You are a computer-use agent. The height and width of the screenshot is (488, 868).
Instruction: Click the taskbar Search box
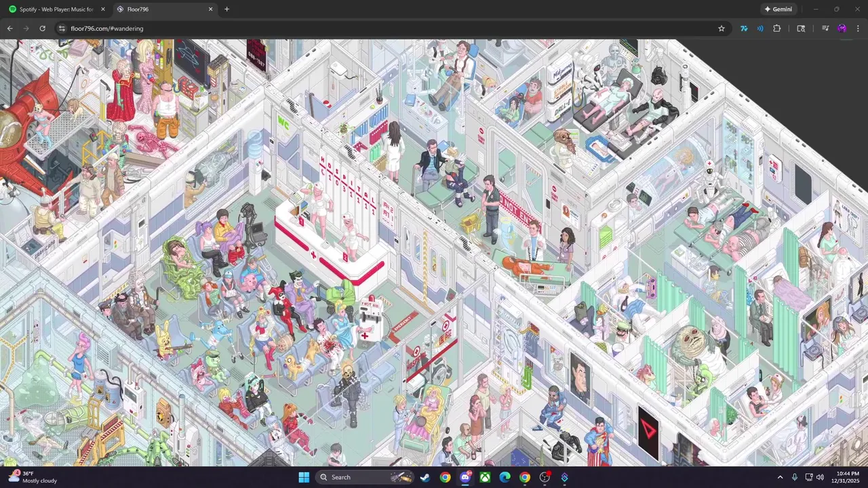click(x=365, y=477)
